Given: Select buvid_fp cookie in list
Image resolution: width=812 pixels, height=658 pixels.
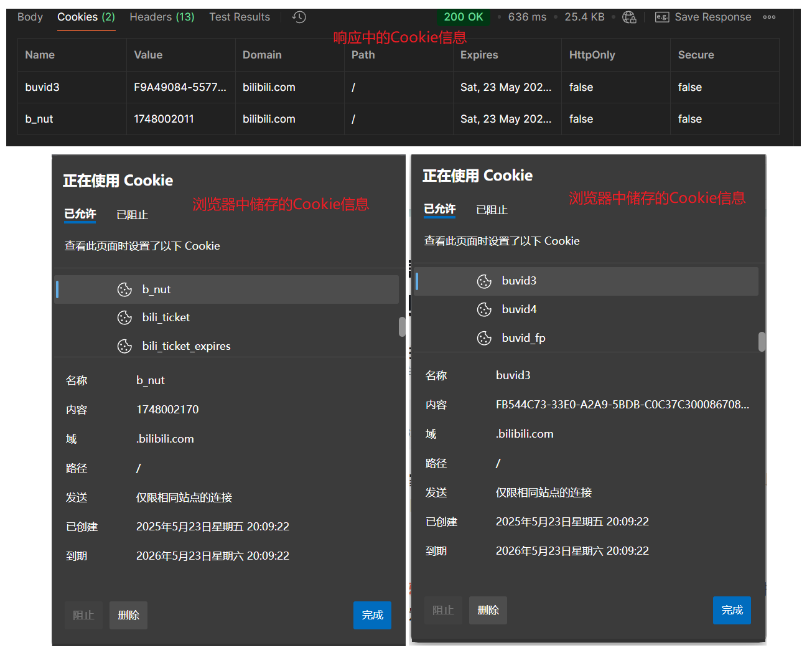Looking at the screenshot, I should (586, 338).
